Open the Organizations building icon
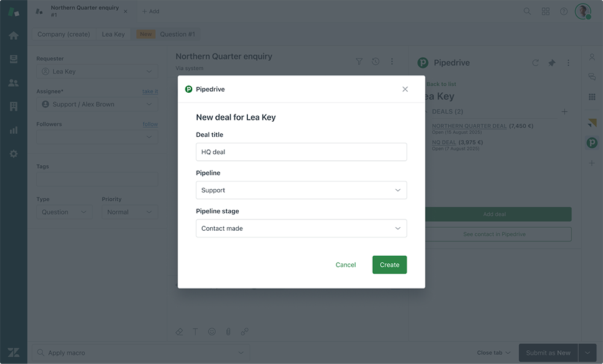Image resolution: width=603 pixels, height=364 pixels. tap(13, 107)
